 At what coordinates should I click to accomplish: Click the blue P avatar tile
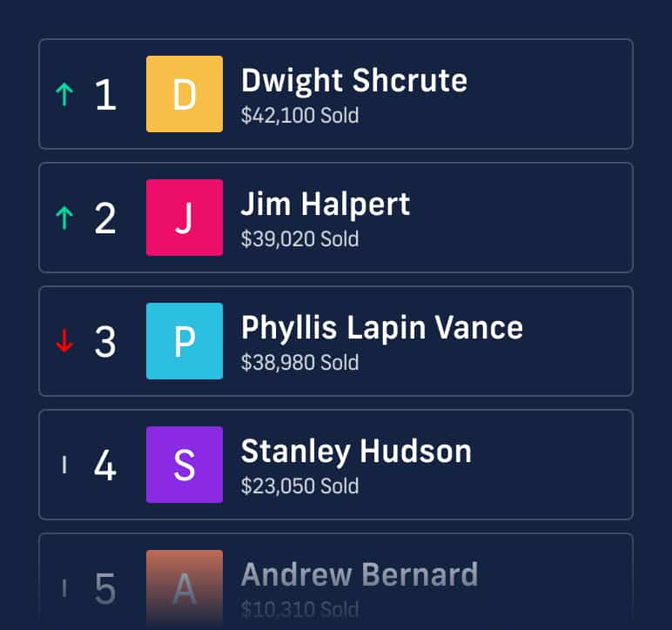(x=185, y=341)
